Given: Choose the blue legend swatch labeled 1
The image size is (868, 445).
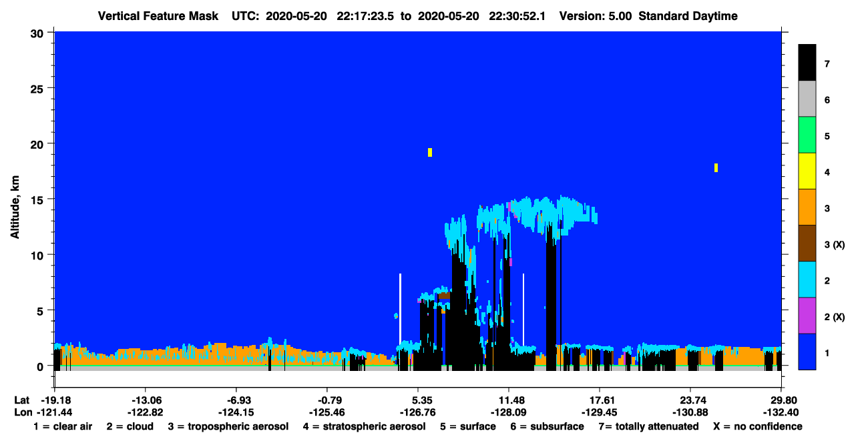Looking at the screenshot, I should 807,352.
